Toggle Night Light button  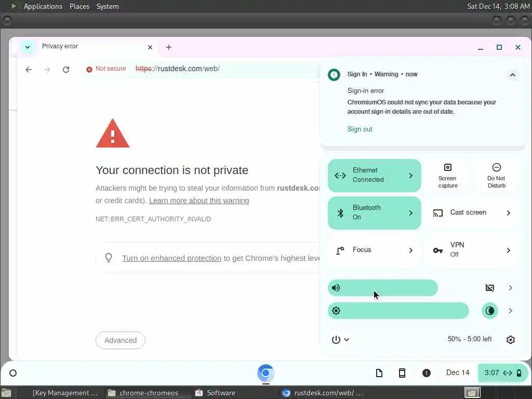489,311
